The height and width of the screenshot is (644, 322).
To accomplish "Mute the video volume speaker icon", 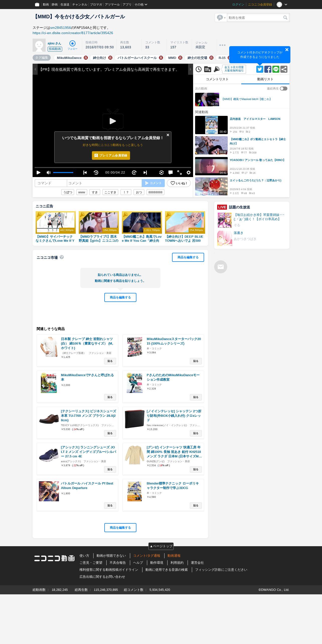I will pyautogui.click(x=49, y=173).
